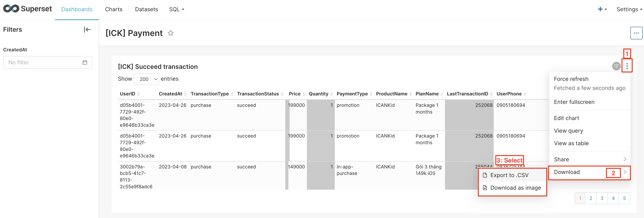The image size is (644, 218).
Task: Click the Superset infinity logo
Action: (11, 9)
